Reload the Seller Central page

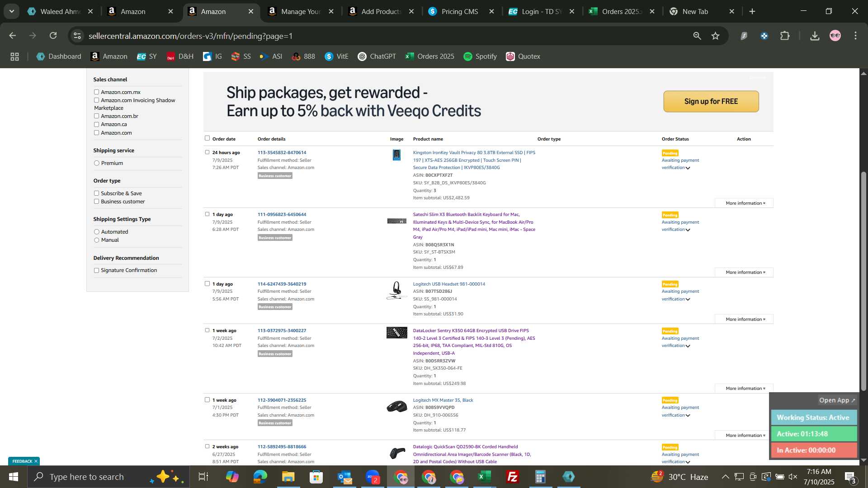[x=53, y=36]
